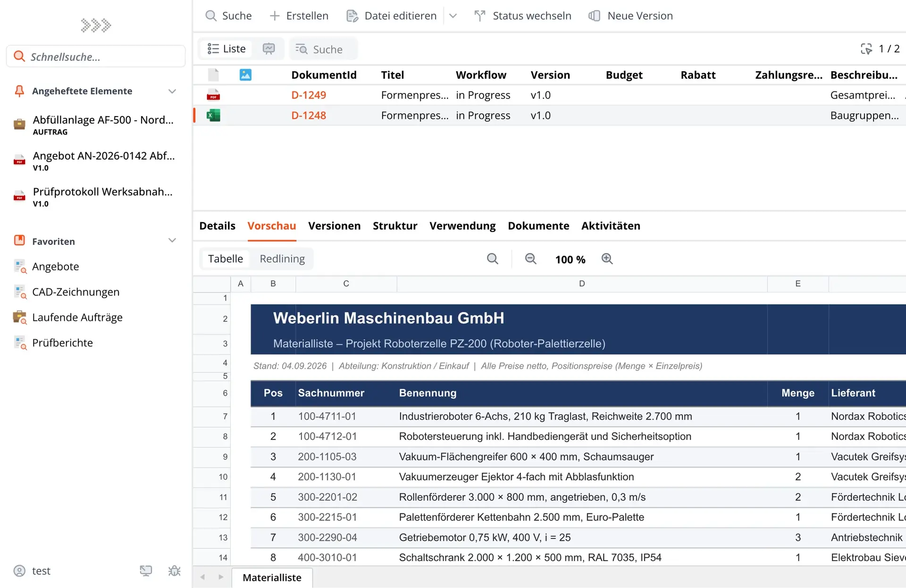Click Status wechseln in toolbar

click(523, 16)
